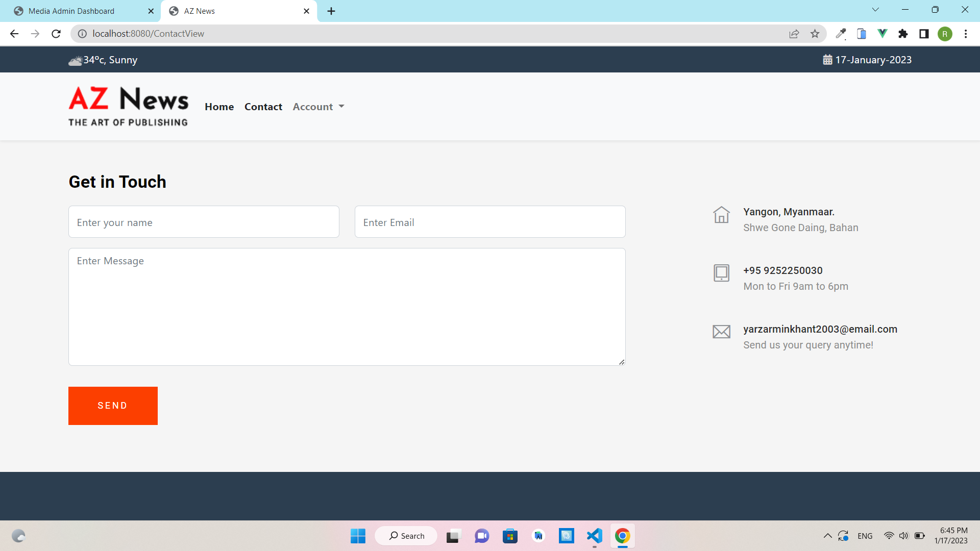Show hidden system tray icons
The width and height of the screenshot is (980, 551).
[827, 536]
